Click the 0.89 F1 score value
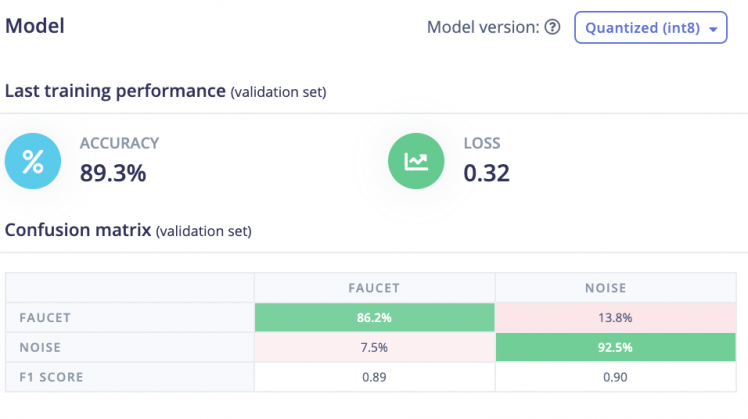Image resolution: width=748 pixels, height=419 pixels. click(374, 377)
